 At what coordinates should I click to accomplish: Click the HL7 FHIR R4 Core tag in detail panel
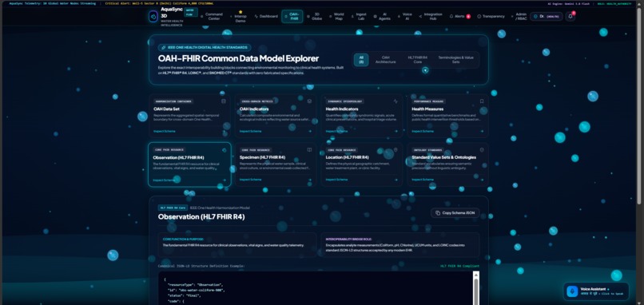173,208
